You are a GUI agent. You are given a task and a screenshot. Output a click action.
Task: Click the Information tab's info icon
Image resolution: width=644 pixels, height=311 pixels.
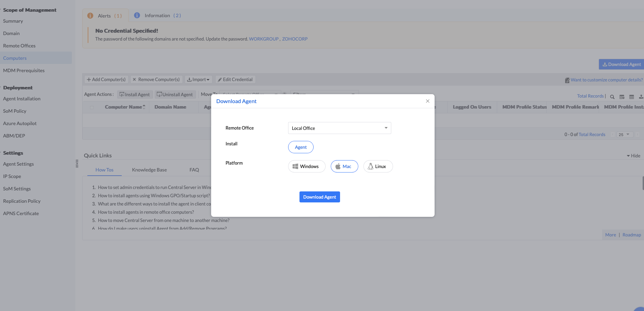pyautogui.click(x=137, y=15)
